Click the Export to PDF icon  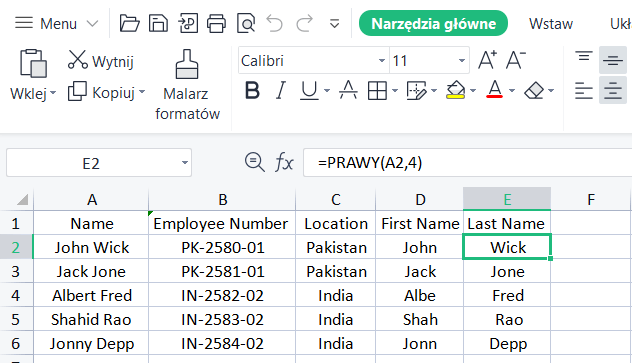click(188, 23)
